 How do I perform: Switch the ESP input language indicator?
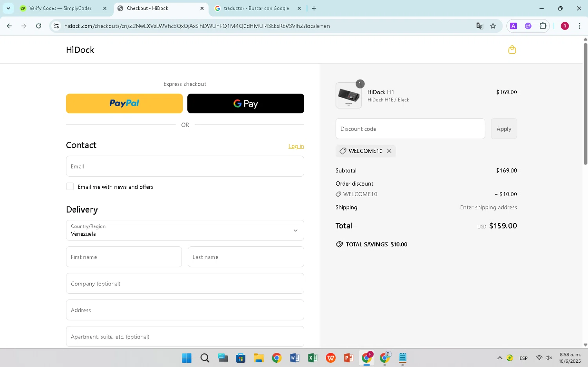pos(523,358)
